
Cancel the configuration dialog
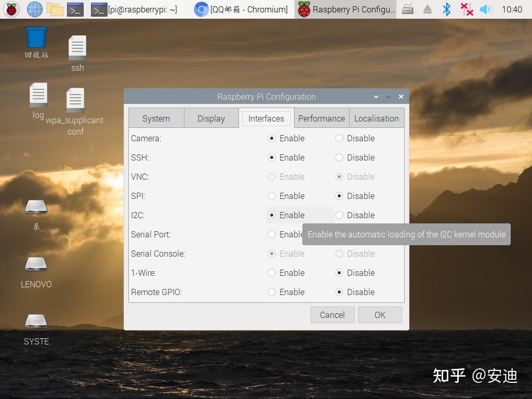click(x=332, y=315)
